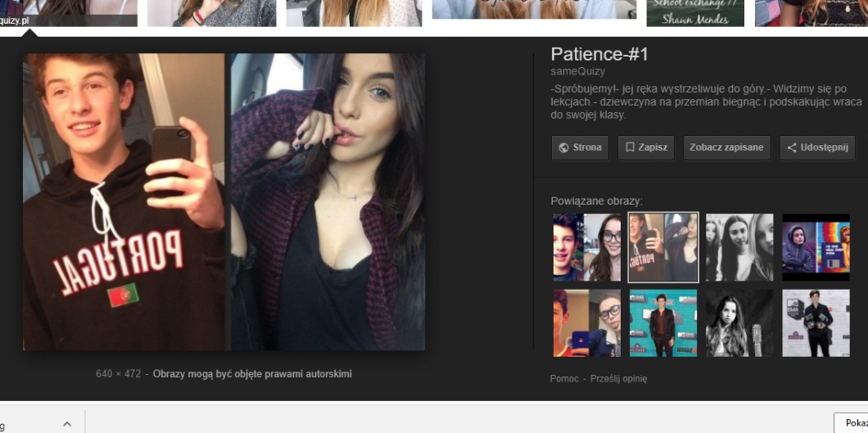Screen dimensions: 868x433
Task: Expand the download item chevron menu
Action: tap(67, 423)
